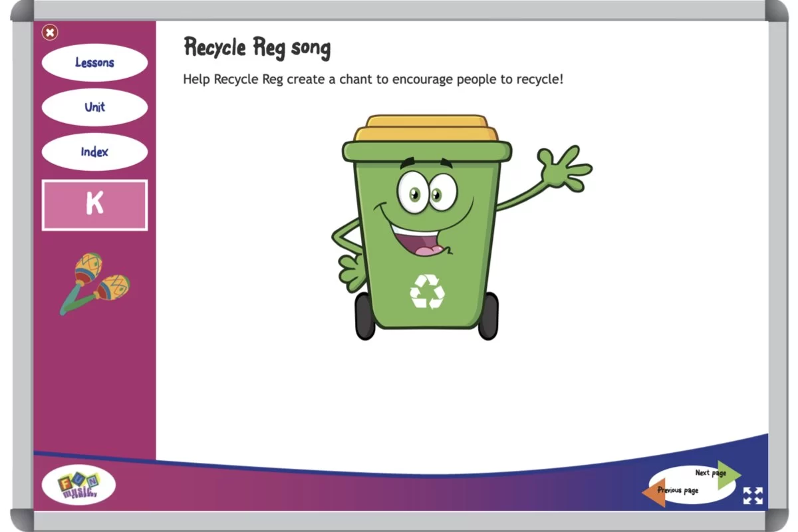The height and width of the screenshot is (532, 798).
Task: Click the Fun Music Company logo
Action: coord(78,485)
